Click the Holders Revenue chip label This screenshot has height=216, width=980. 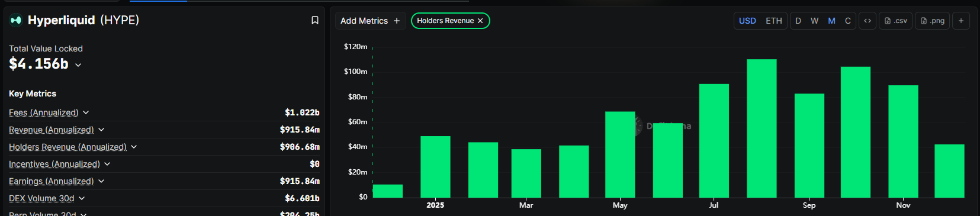coord(445,21)
